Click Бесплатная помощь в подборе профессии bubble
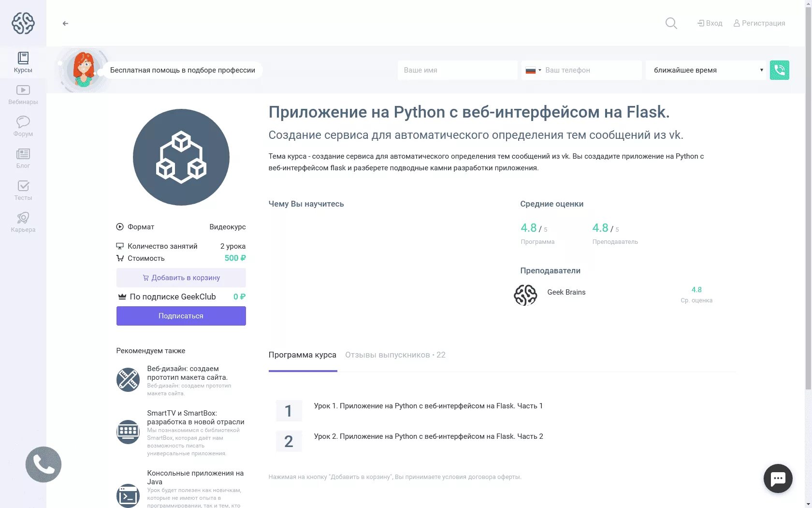The image size is (812, 508). (183, 70)
